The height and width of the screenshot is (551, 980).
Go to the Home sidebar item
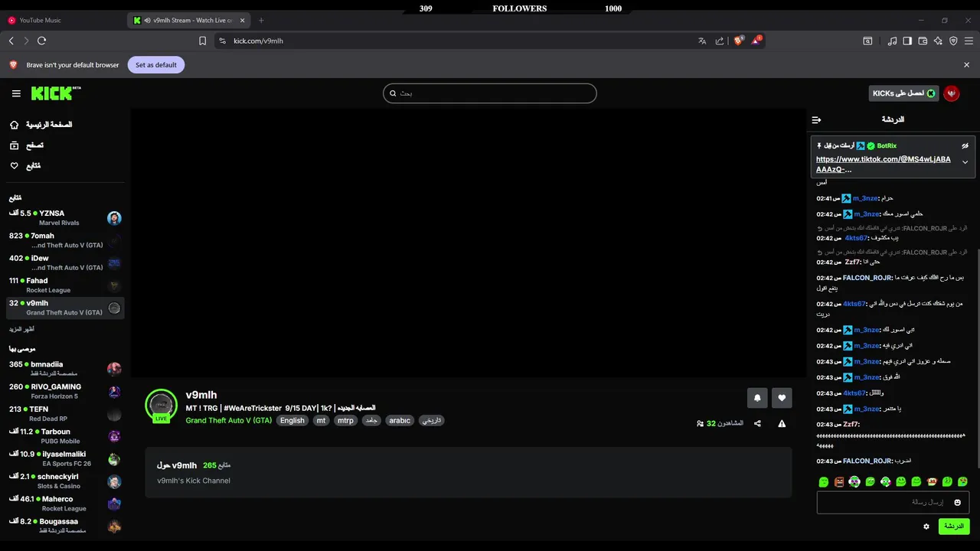[x=42, y=125]
